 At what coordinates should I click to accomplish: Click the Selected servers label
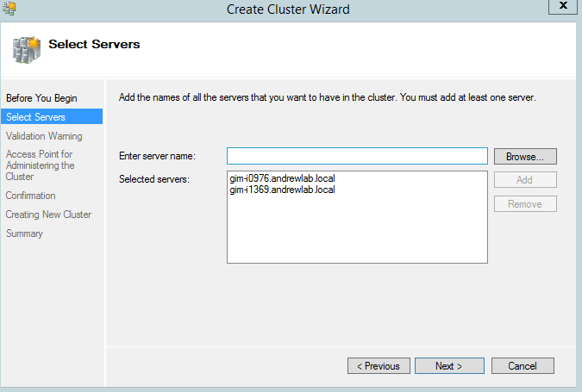tap(154, 179)
